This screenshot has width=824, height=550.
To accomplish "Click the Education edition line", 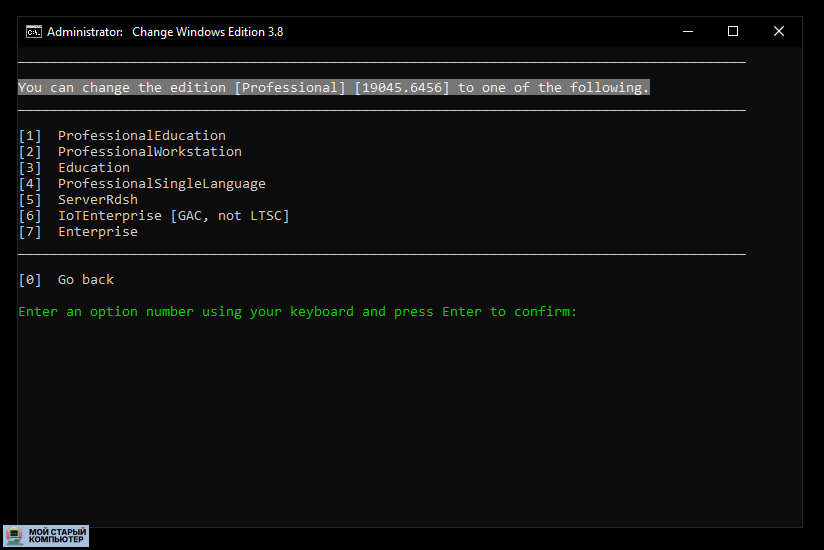I will [x=93, y=167].
